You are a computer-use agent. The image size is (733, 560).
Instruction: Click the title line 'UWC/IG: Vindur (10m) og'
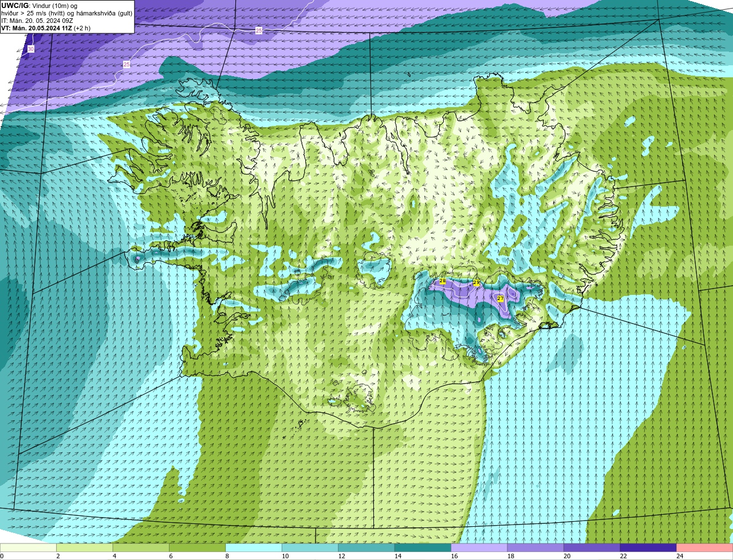pyautogui.click(x=39, y=6)
